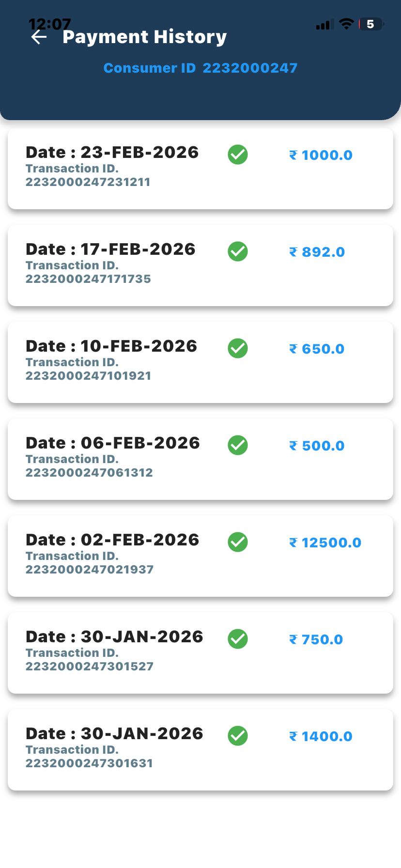This screenshot has width=401, height=868.
Task: Tap green checkmark beside ₹ 750.0 payment
Action: coord(238,639)
